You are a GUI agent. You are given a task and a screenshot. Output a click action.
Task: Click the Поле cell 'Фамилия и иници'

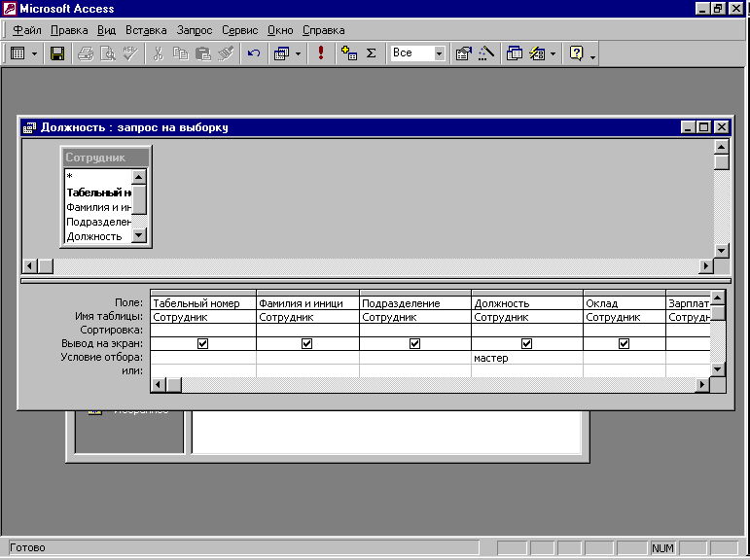coord(307,303)
